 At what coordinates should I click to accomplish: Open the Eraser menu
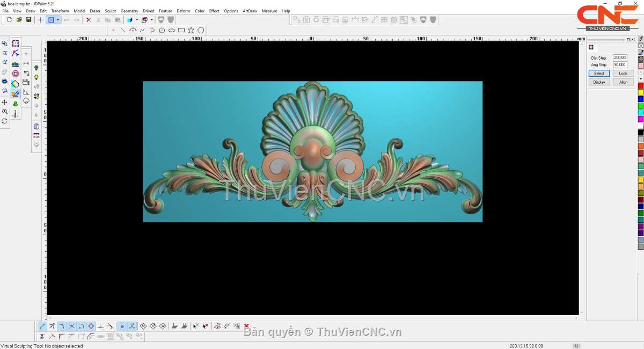click(95, 11)
